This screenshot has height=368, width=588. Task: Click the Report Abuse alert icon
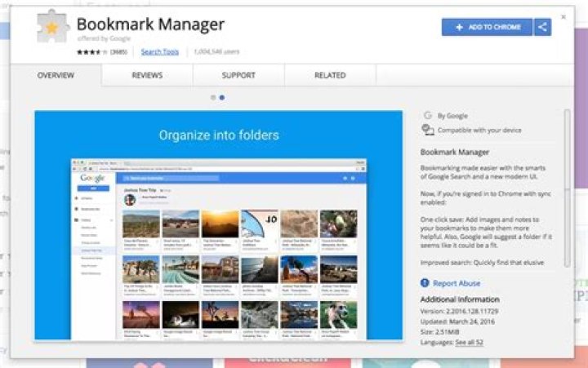tap(425, 283)
